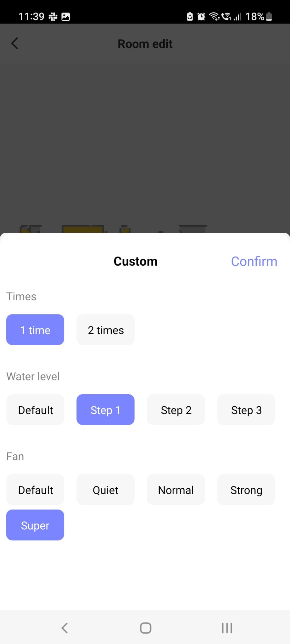Select Normal fan mode
The image size is (290, 644).
click(x=176, y=490)
